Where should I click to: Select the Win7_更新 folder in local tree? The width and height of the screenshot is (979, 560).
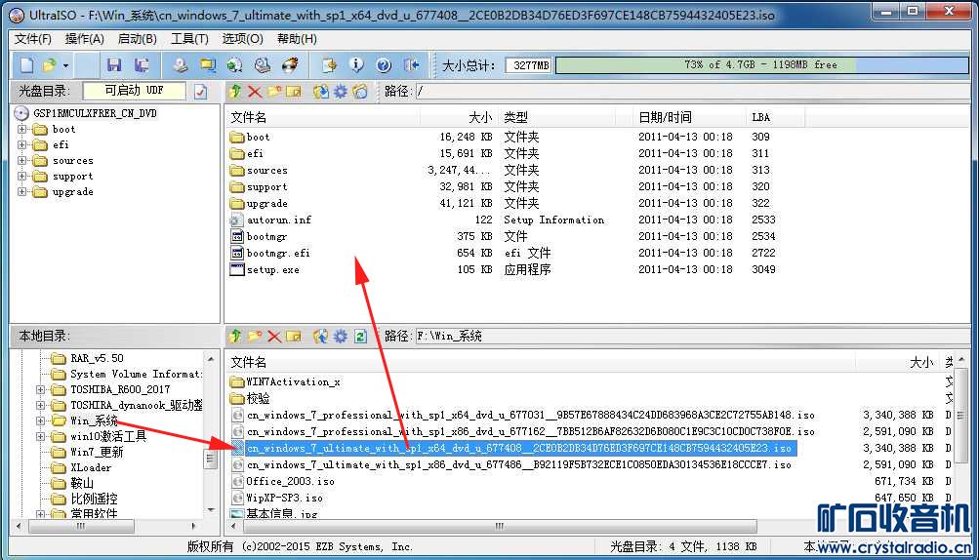pyautogui.click(x=97, y=452)
